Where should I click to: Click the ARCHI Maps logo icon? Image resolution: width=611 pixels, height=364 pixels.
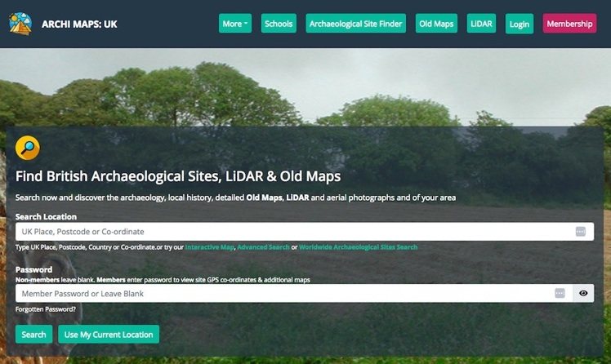click(x=20, y=24)
